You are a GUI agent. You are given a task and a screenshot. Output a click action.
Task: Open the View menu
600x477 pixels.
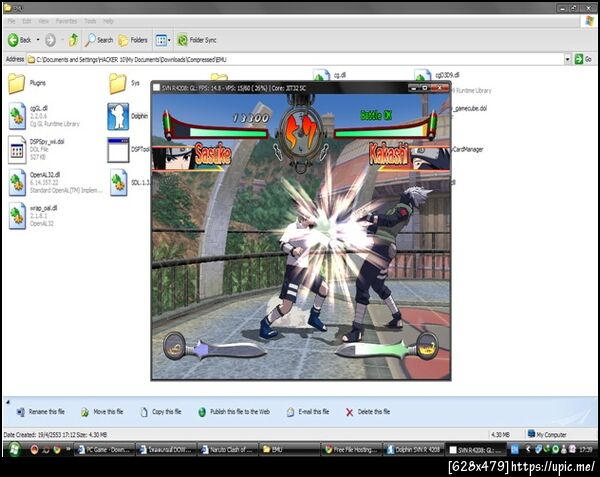point(43,21)
